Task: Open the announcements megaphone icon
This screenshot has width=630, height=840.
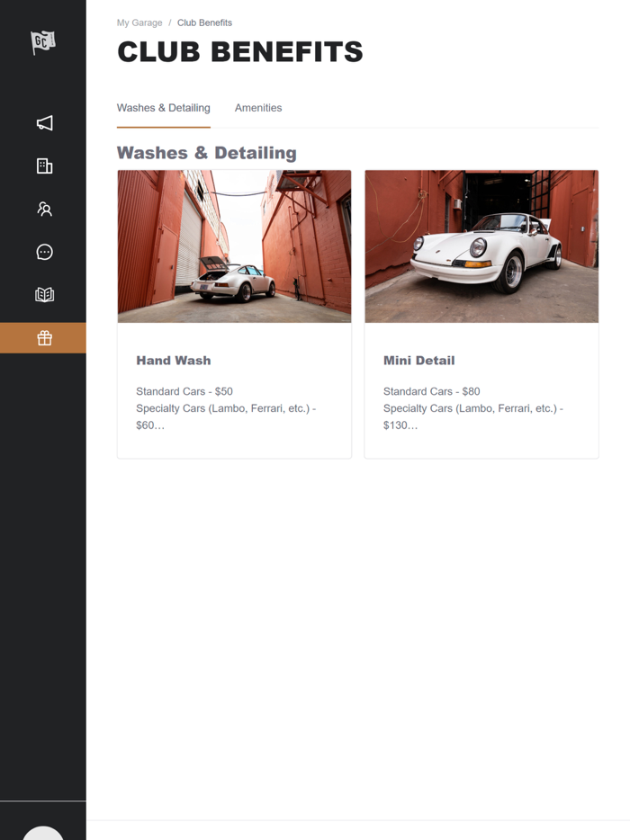Action: (x=44, y=122)
